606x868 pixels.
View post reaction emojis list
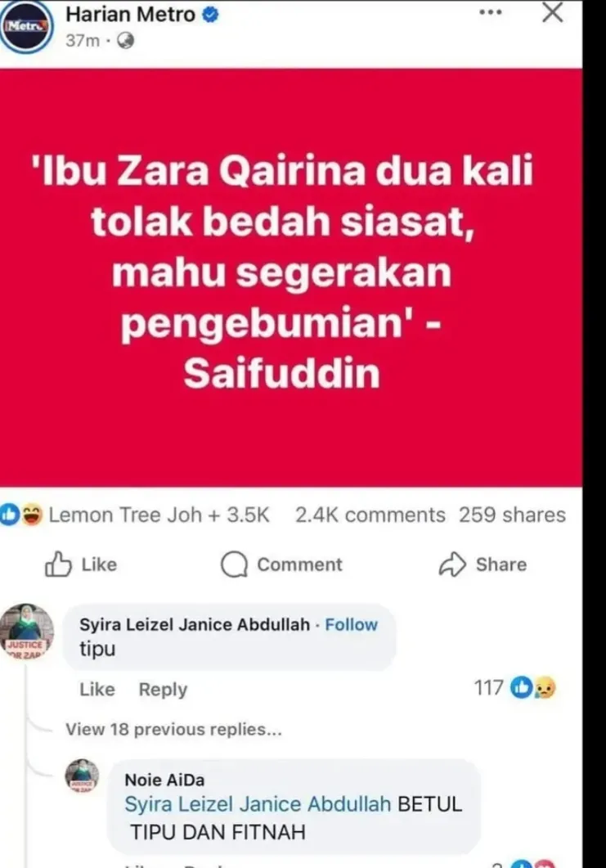pos(21,515)
